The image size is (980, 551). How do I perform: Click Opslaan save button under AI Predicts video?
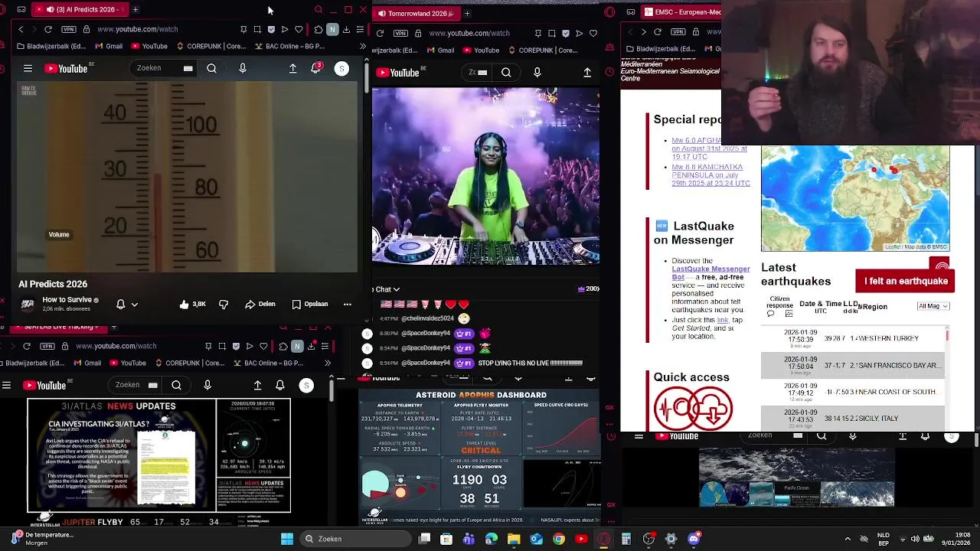[x=310, y=304]
